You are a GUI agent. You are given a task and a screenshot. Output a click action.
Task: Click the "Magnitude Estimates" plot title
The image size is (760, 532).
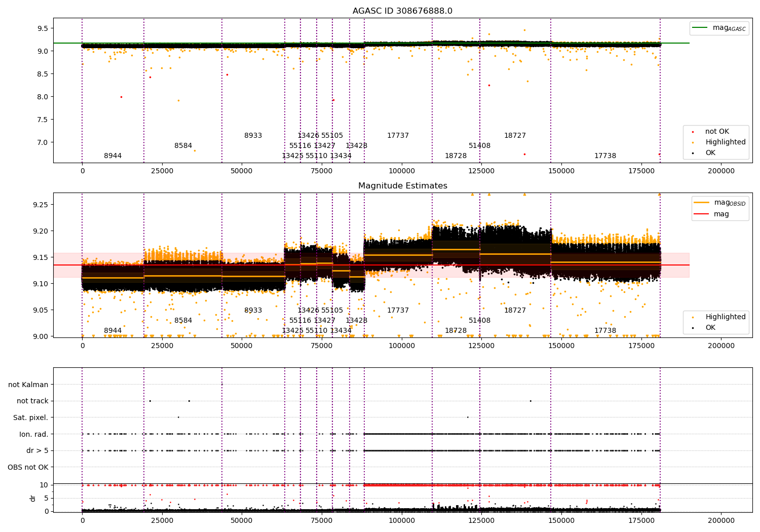click(403, 186)
